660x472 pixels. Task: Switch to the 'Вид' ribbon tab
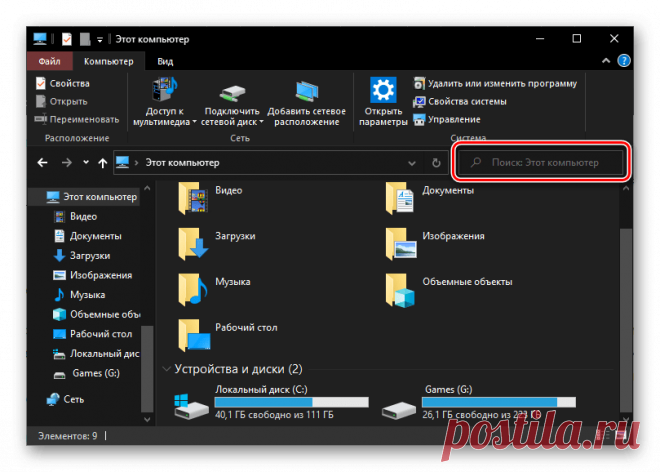(x=165, y=61)
